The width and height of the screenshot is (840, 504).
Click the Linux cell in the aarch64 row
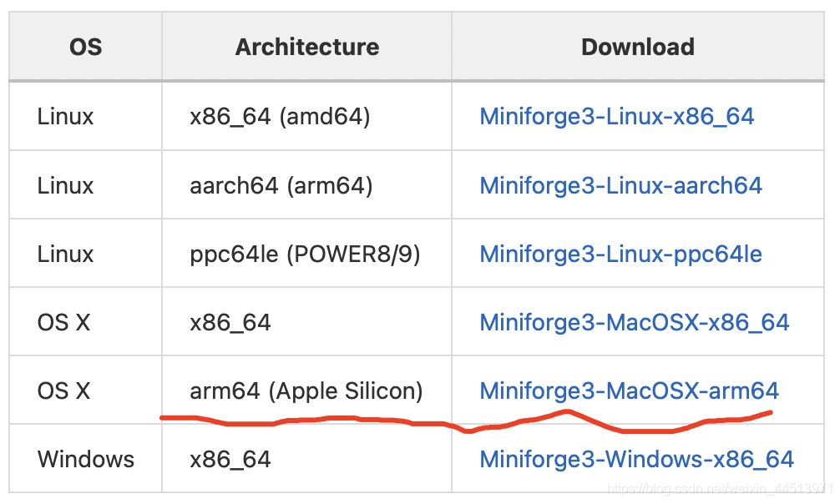tap(65, 185)
